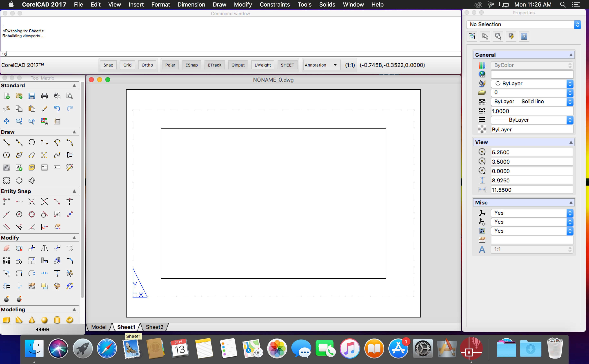Open the Constraints menu

coord(275,4)
